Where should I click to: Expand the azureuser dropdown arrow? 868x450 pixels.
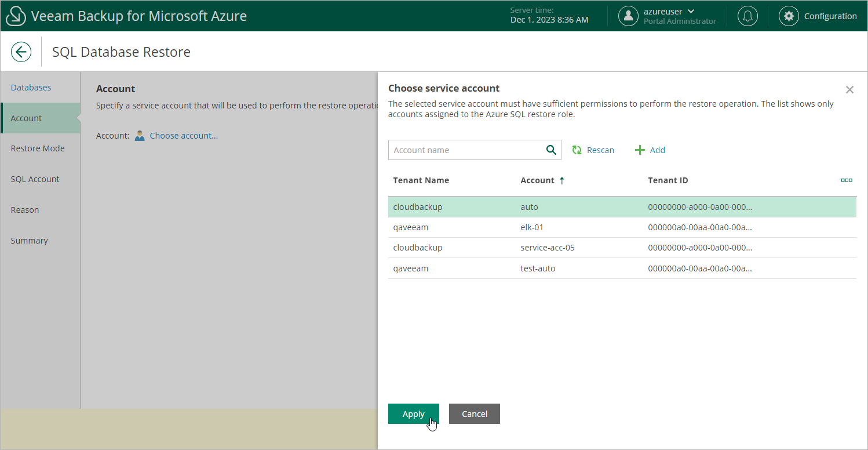[691, 12]
